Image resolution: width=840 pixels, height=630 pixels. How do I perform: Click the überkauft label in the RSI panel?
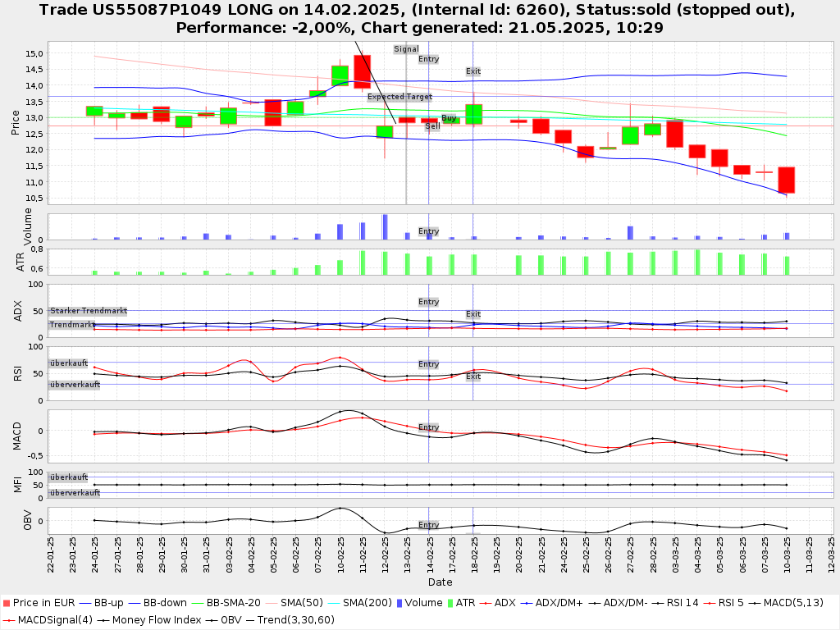pos(69,363)
